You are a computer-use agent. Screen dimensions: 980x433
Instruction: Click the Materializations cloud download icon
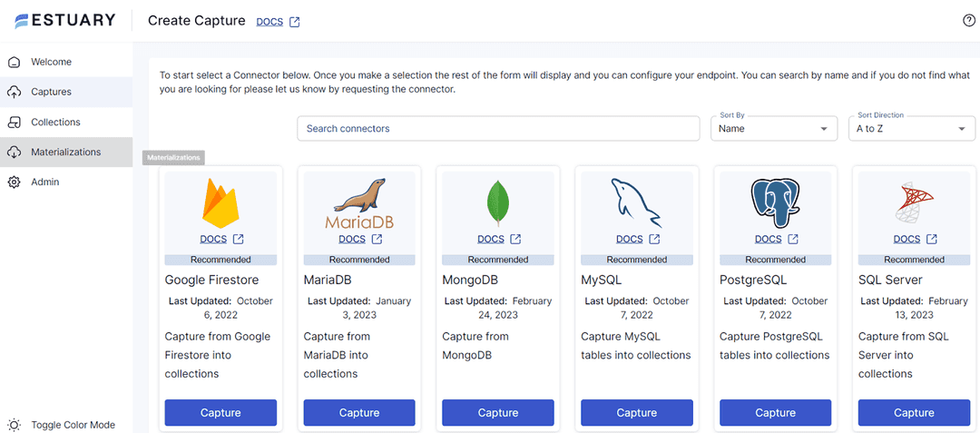pos(15,152)
